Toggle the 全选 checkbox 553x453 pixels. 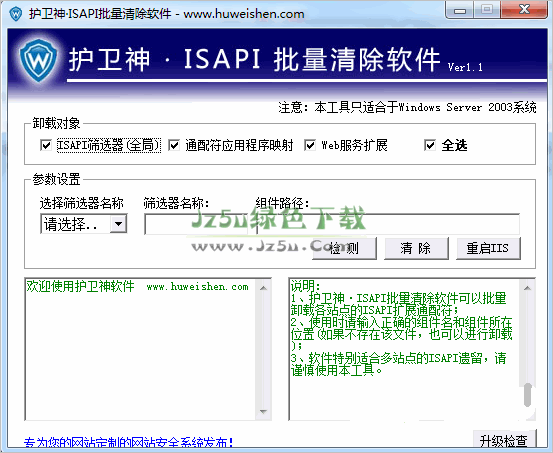[430, 145]
